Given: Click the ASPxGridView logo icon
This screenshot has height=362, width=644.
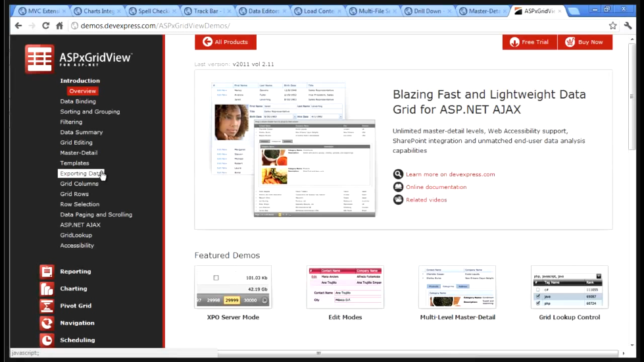Looking at the screenshot, I should (39, 59).
